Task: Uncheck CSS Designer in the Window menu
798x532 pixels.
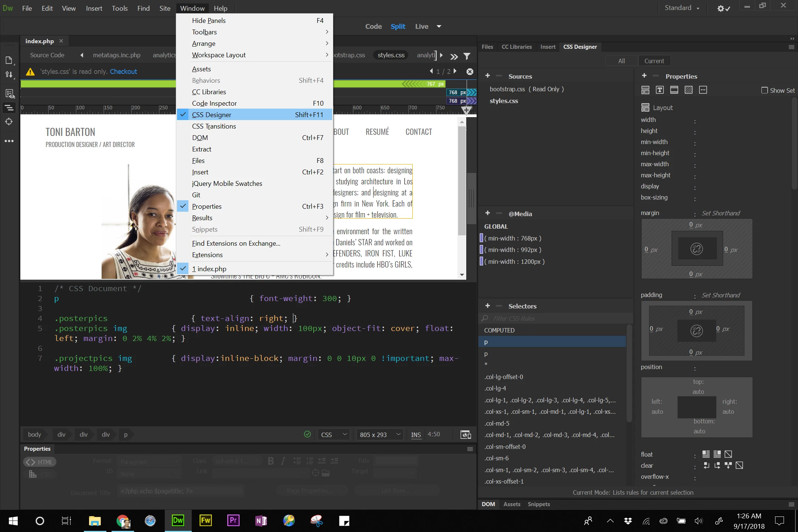Action: [x=211, y=115]
